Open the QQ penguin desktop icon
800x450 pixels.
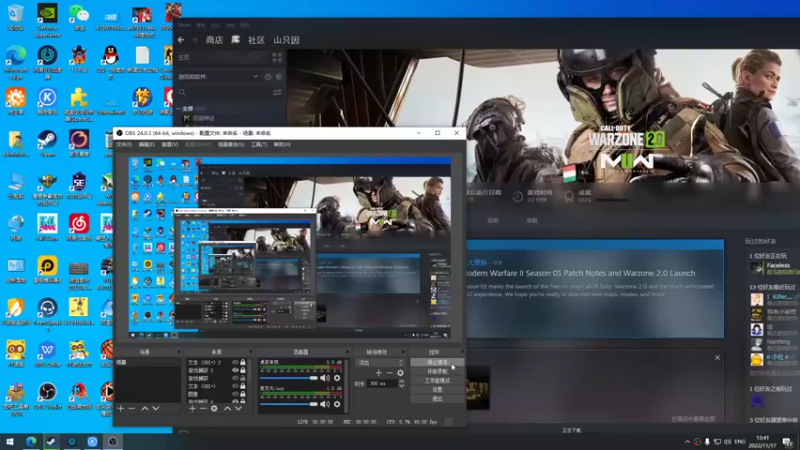110,60
